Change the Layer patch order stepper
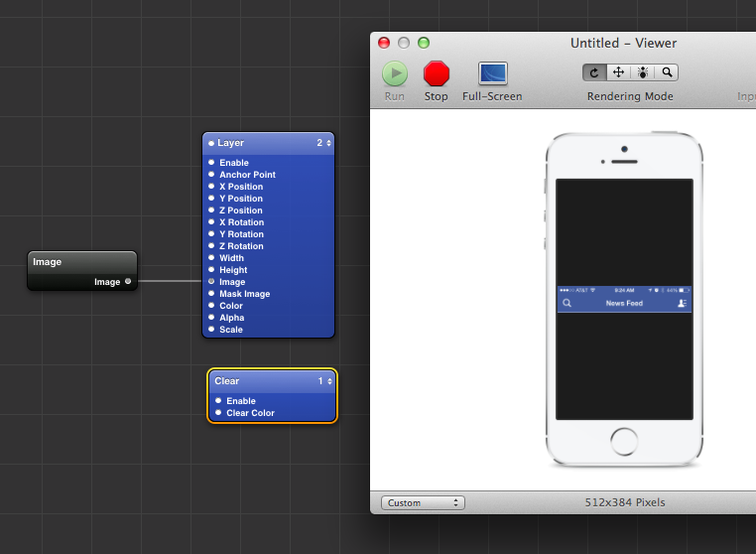 tap(328, 143)
